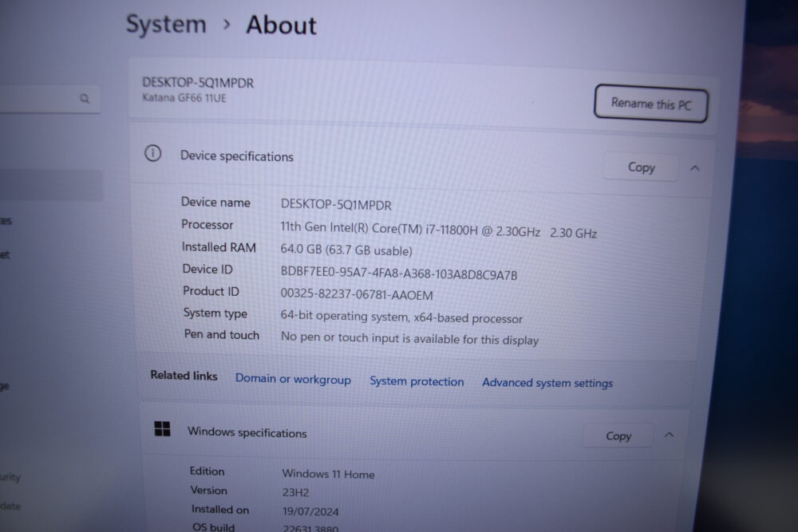Screen dimensions: 798x532
Task: Click the Installed on date 19/07/2024
Action: 310,511
